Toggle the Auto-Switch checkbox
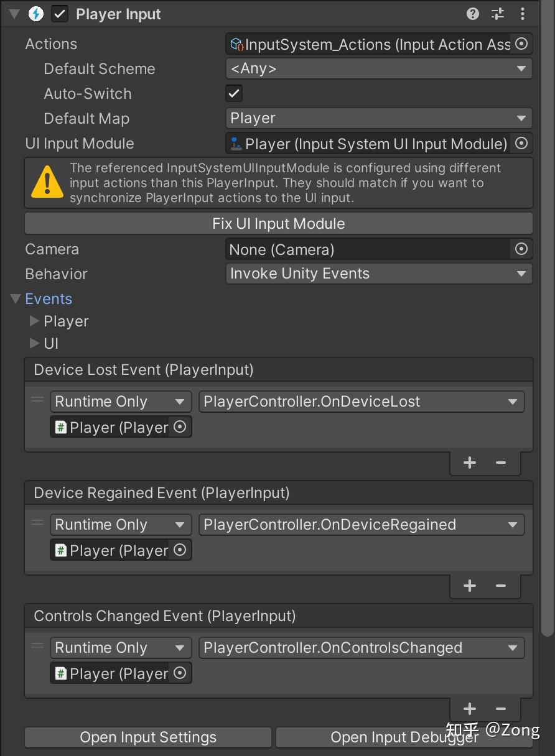The image size is (555, 756). pos(233,93)
